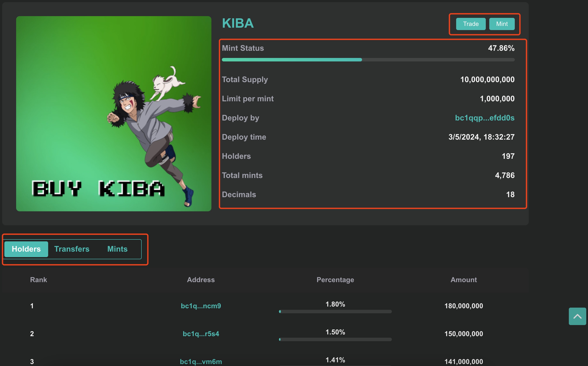Open holder address bc1q...r5s4
Viewport: 588px width, 366px height.
click(x=201, y=334)
